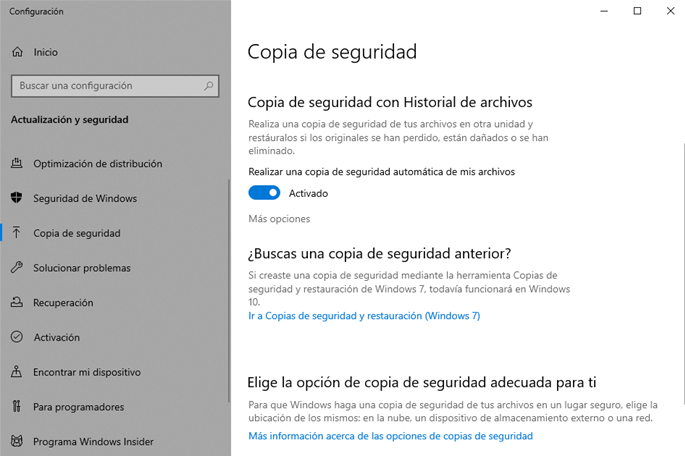Screen dimensions: 685x456
Task: Click the Inicio home icon
Action: [16, 52]
